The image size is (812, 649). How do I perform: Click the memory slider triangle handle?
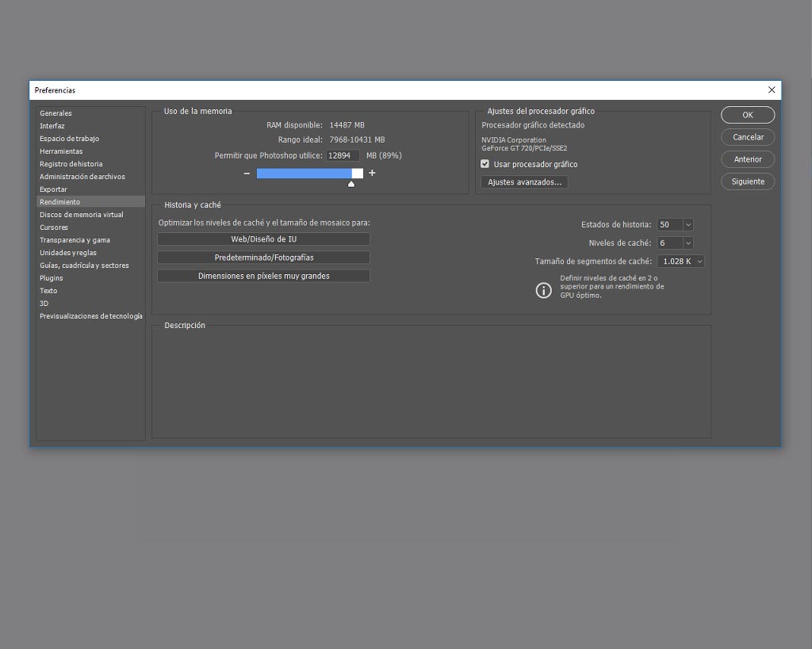(x=351, y=184)
